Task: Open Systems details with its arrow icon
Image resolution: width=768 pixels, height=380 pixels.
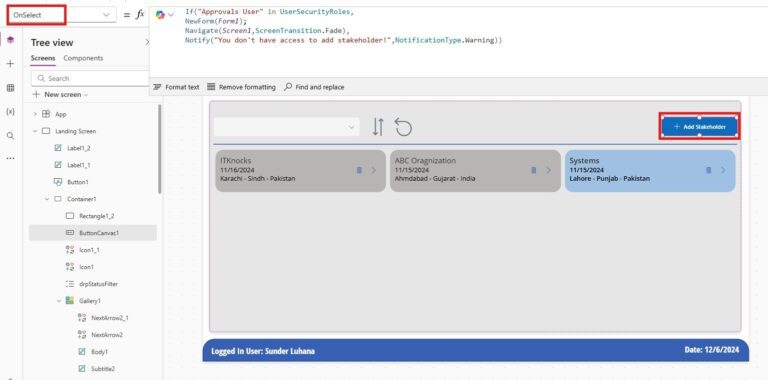Action: tap(723, 170)
